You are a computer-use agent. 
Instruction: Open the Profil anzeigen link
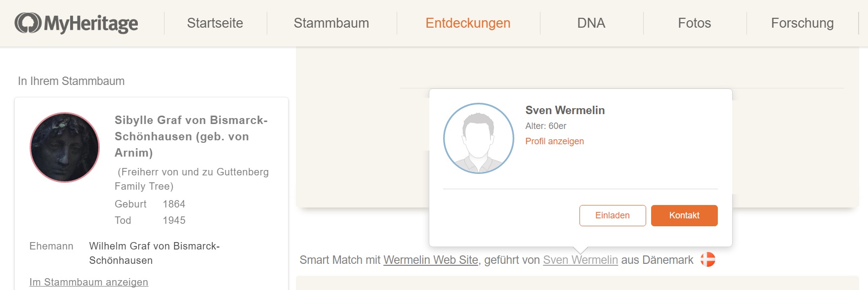click(554, 141)
